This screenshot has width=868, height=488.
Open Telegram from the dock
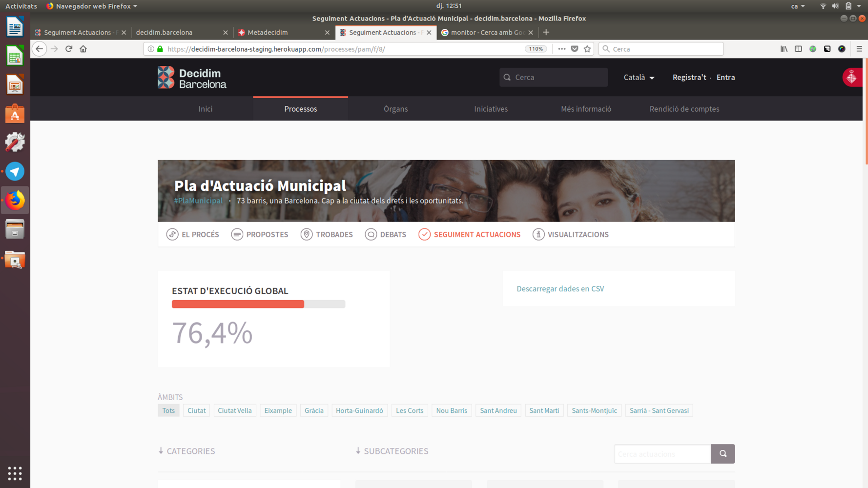click(15, 172)
